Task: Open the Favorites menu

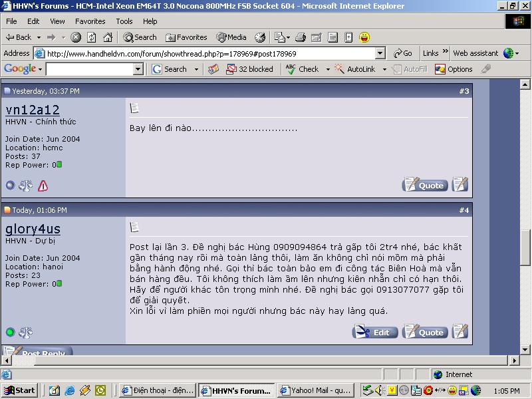Action: click(89, 21)
